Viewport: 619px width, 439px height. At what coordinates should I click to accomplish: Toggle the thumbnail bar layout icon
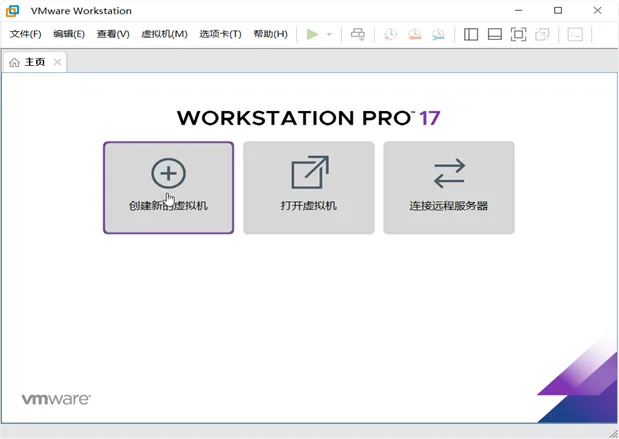coord(495,34)
